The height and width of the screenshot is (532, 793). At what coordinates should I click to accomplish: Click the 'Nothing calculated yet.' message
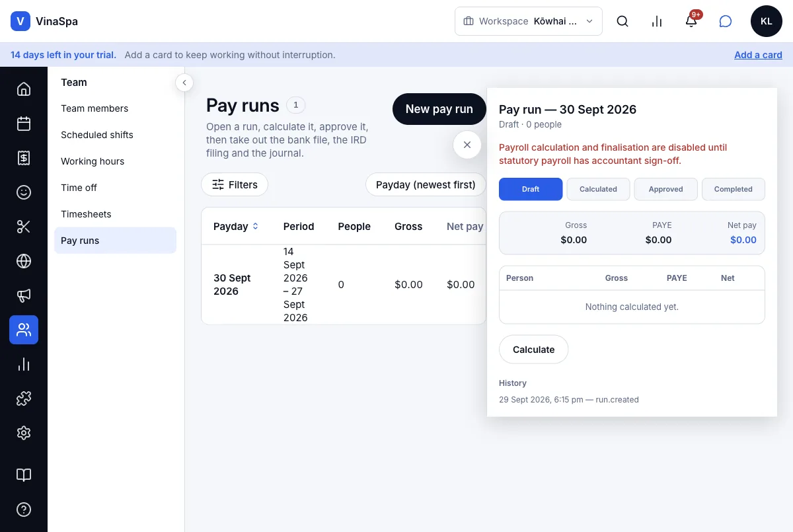point(632,307)
